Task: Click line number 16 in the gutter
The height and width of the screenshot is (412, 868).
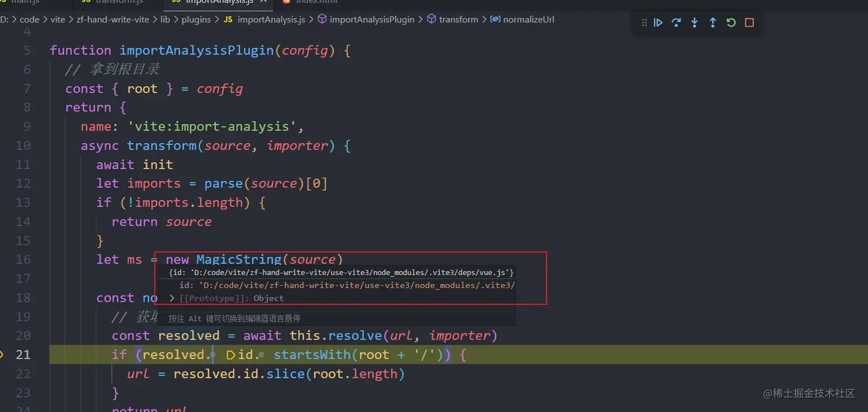Action: coord(23,260)
